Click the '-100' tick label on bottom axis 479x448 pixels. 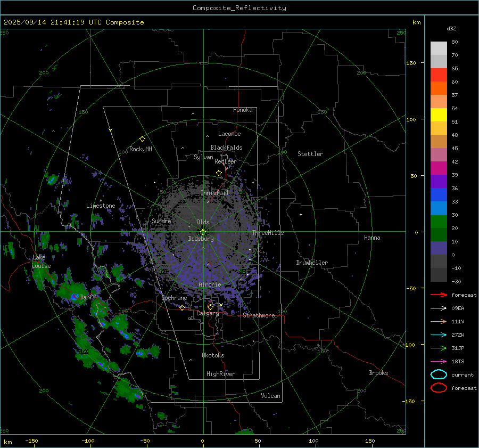click(88, 441)
